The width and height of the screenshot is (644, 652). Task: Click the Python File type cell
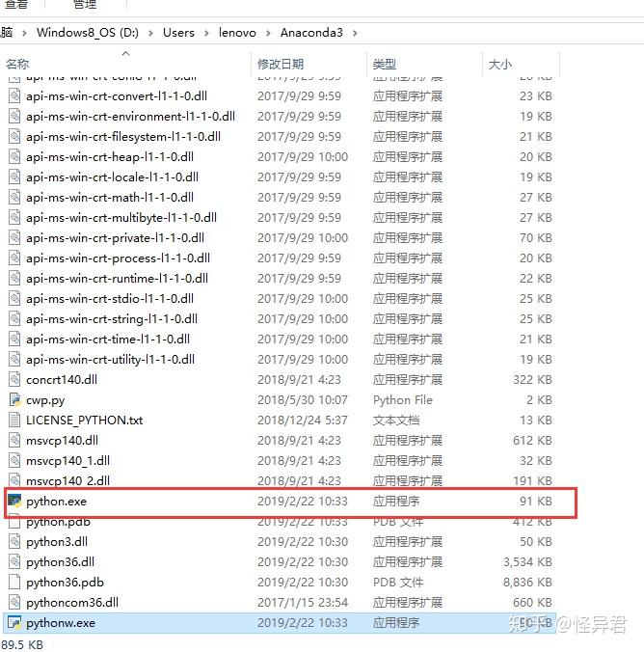(403, 400)
